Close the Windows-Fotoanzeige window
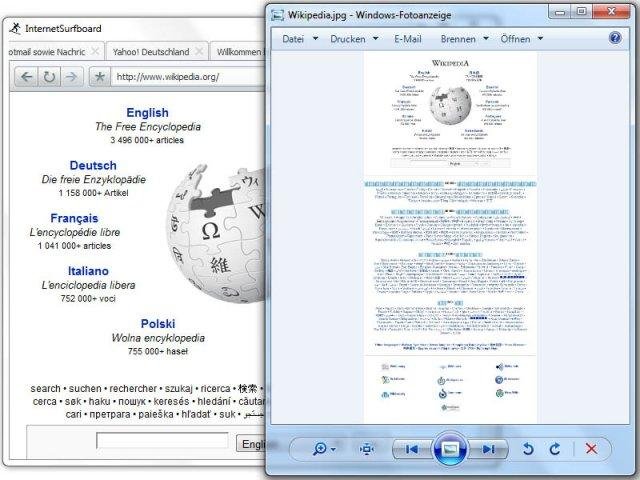 coord(611,12)
